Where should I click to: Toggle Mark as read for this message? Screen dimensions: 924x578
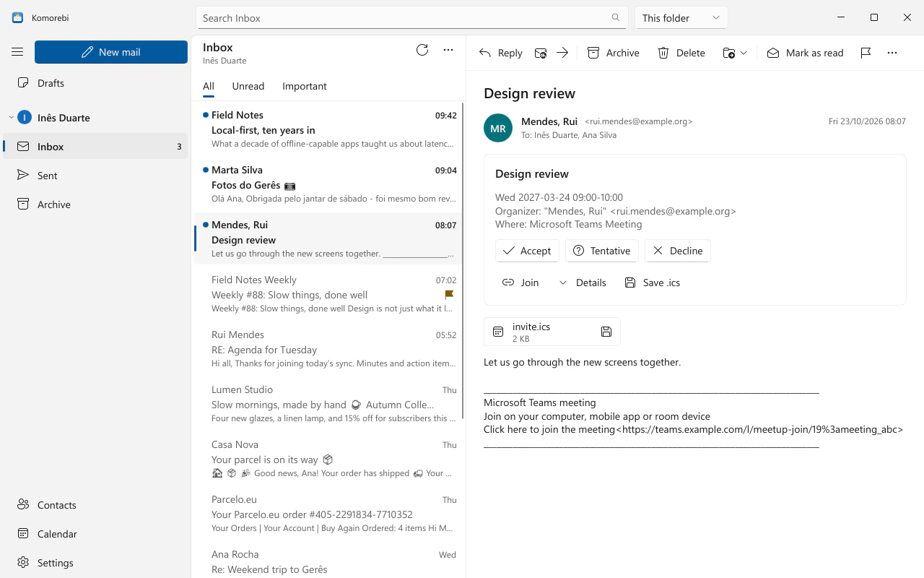click(x=805, y=53)
